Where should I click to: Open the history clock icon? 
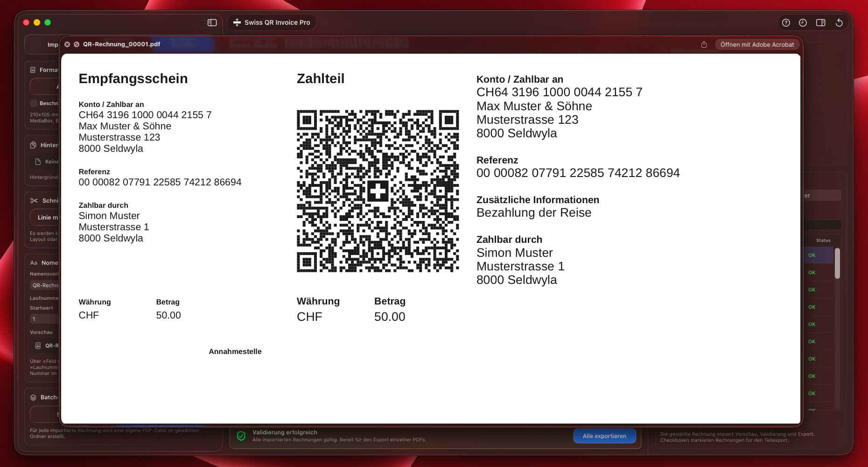pos(803,22)
